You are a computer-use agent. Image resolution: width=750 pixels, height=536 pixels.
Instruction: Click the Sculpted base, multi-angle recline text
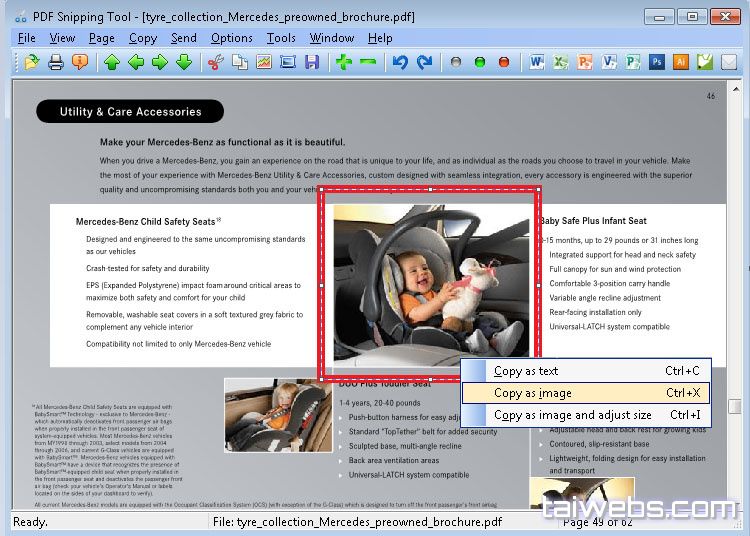click(x=405, y=446)
